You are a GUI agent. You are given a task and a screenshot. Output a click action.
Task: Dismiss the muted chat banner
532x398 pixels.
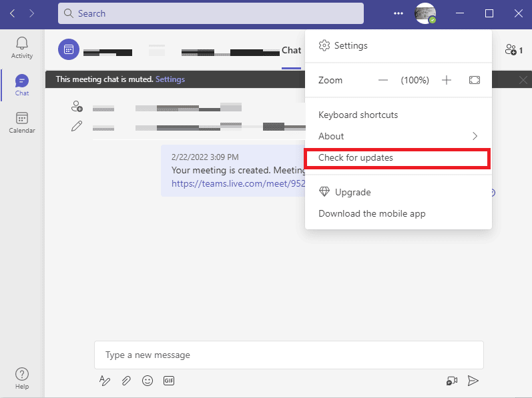coord(523,80)
